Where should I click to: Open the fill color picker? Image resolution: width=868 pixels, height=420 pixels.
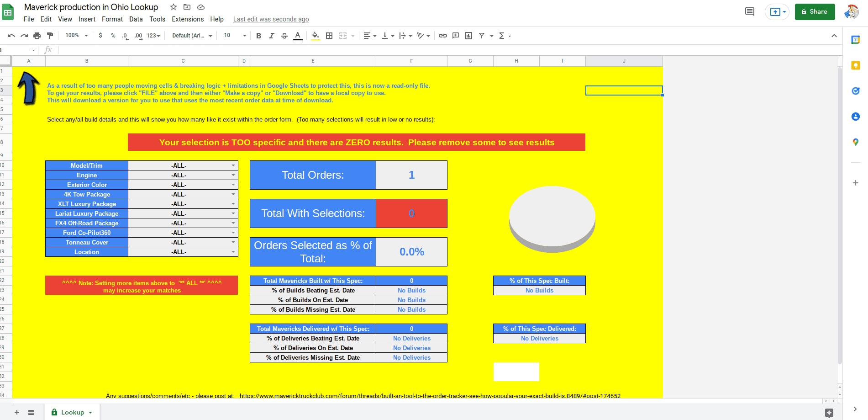tap(316, 36)
